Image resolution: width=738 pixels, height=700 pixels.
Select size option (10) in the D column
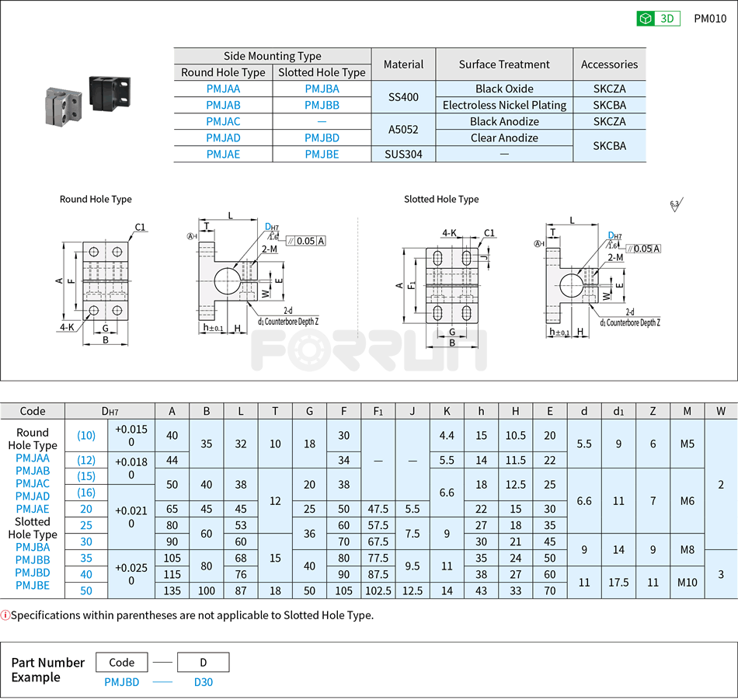pyautogui.click(x=85, y=436)
